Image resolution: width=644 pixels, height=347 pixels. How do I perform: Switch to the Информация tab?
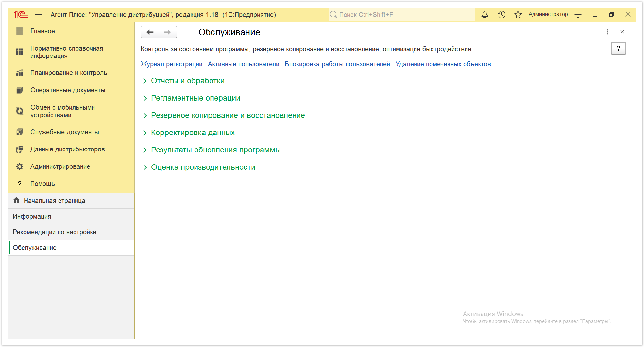(72, 216)
